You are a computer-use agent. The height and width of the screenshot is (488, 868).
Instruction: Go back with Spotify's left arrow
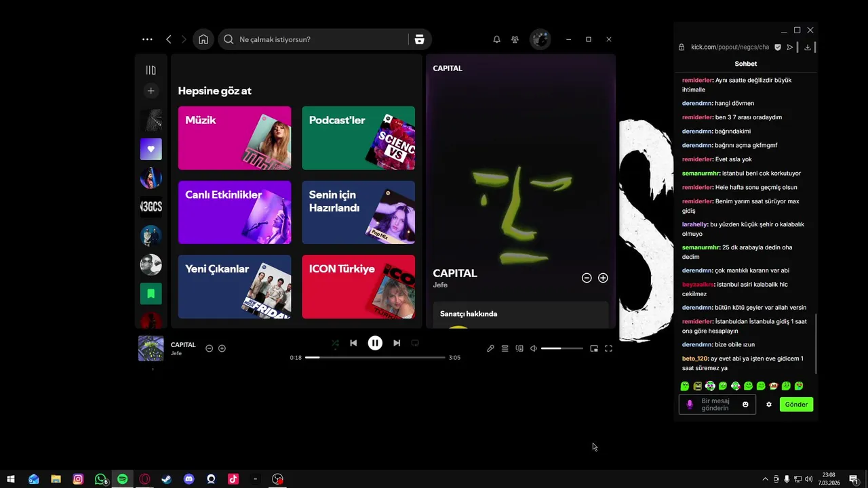[169, 39]
